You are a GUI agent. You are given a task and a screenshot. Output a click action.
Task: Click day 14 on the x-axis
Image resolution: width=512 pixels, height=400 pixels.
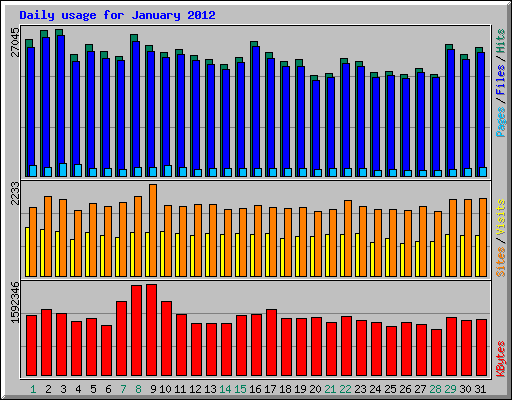pos(225,389)
